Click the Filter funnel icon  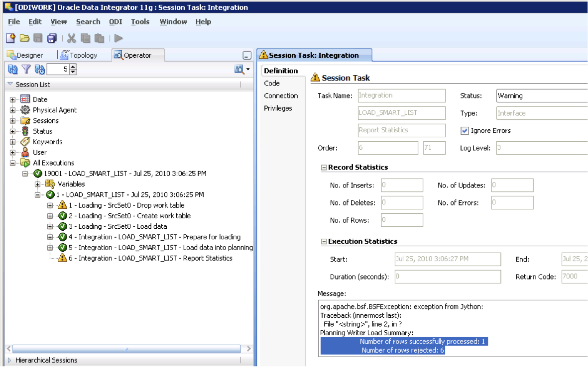26,69
